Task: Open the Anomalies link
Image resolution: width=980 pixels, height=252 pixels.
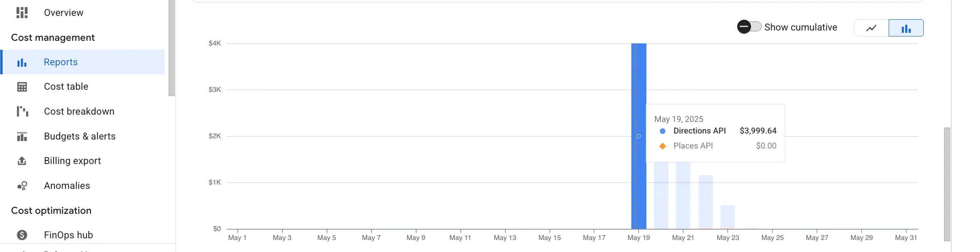Action: click(67, 186)
